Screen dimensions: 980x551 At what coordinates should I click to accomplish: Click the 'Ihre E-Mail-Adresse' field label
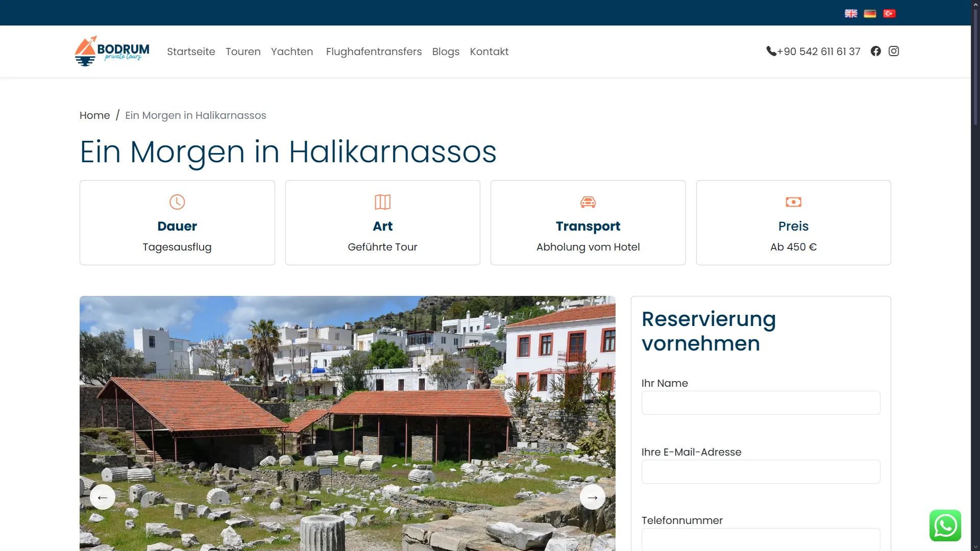692,452
